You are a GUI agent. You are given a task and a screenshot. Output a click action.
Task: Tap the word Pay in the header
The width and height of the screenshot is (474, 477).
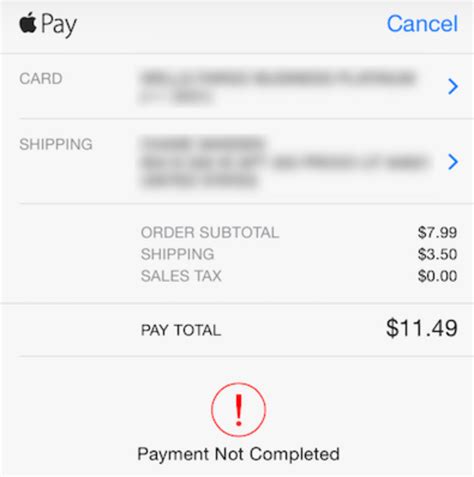coord(59,25)
